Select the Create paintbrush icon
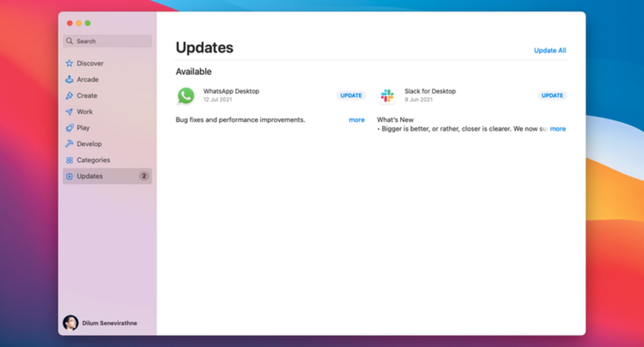Image resolution: width=644 pixels, height=347 pixels. [69, 96]
